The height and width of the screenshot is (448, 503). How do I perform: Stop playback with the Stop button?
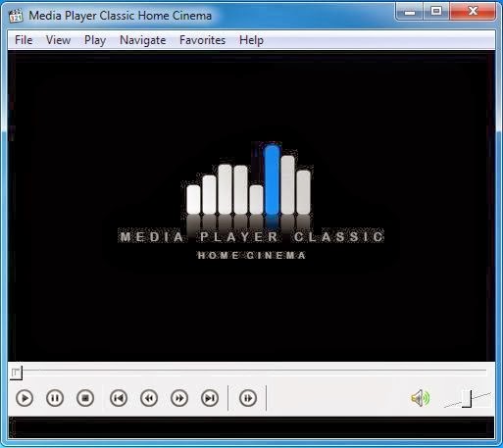tap(85, 398)
